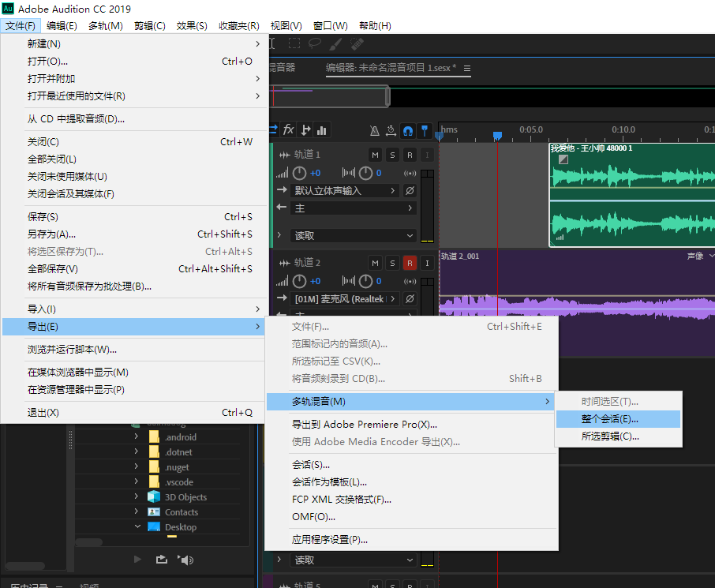Image resolution: width=715 pixels, height=588 pixels.
Task: Click Track 2 sum-to-mono icon
Action: pyautogui.click(x=410, y=282)
